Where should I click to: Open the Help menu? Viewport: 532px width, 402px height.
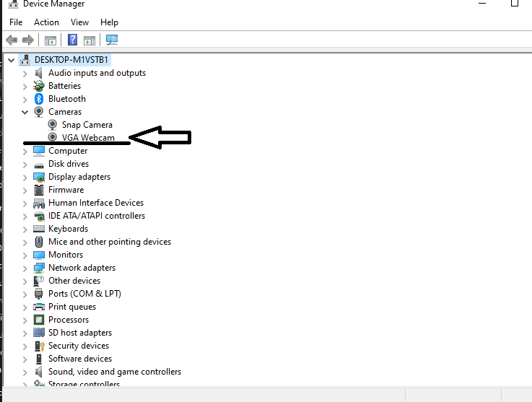tap(109, 22)
